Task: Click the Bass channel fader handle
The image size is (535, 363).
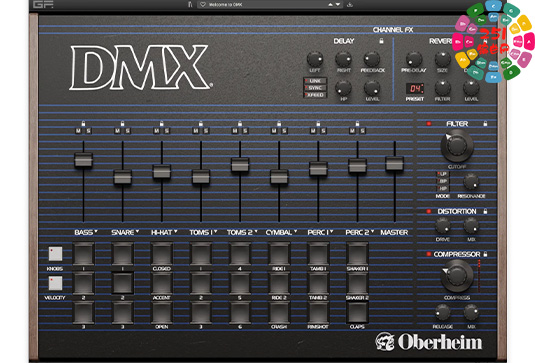Action: (x=83, y=160)
